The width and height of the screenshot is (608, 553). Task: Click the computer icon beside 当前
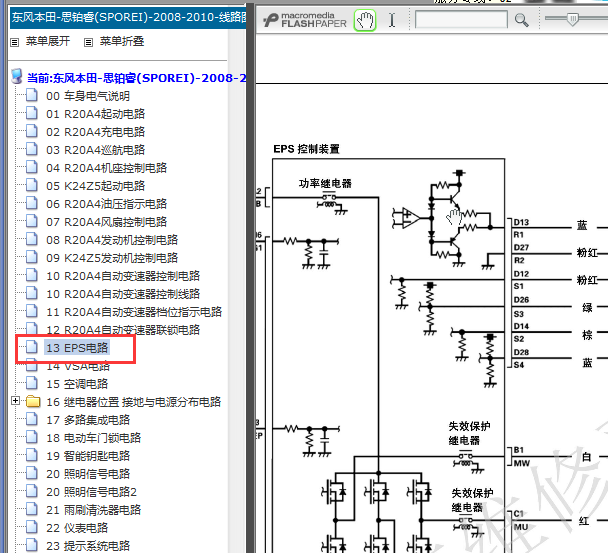pyautogui.click(x=16, y=76)
